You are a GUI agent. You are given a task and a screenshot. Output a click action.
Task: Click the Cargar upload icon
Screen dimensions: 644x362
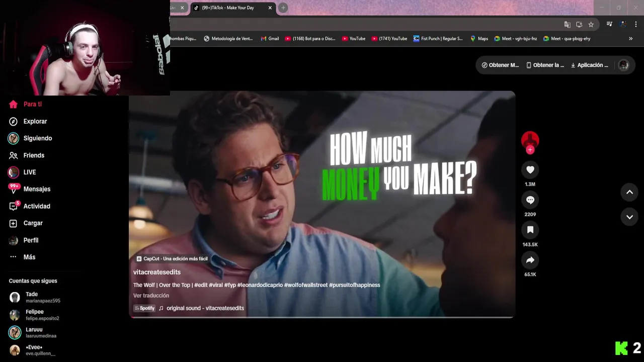click(14, 223)
